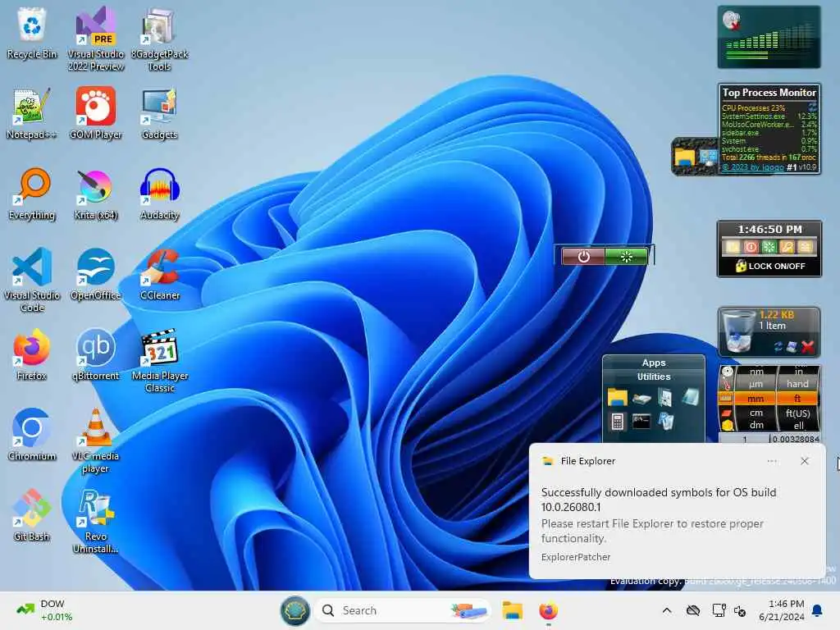Launch the Everything search shortcut
The image size is (840, 630).
coord(32,194)
